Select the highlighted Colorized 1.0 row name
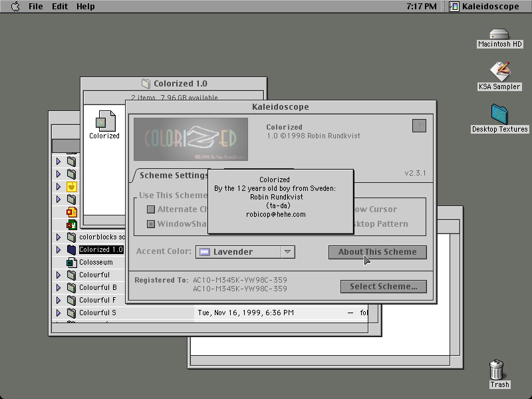The width and height of the screenshot is (532, 399). (101, 250)
